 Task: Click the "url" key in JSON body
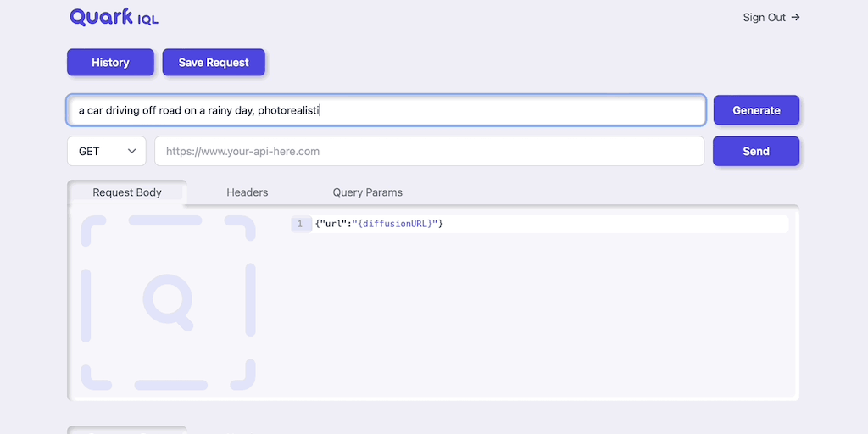click(331, 224)
